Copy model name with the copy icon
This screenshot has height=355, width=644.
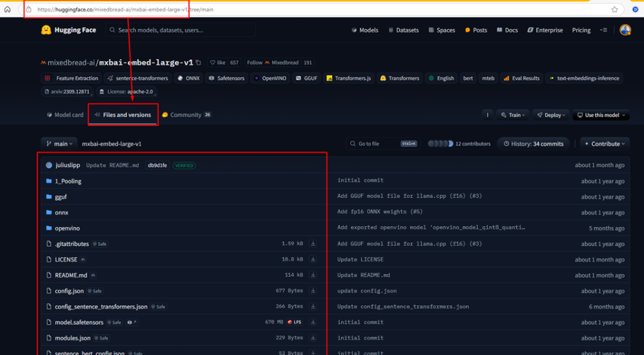coord(199,63)
